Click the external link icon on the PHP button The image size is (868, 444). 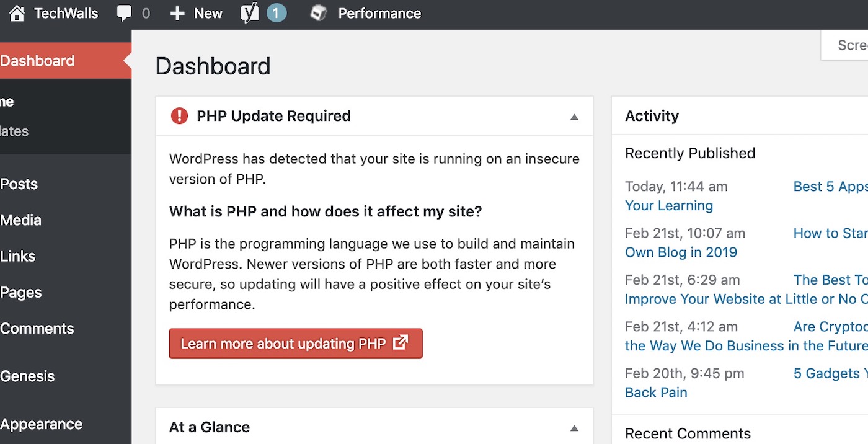tap(401, 342)
